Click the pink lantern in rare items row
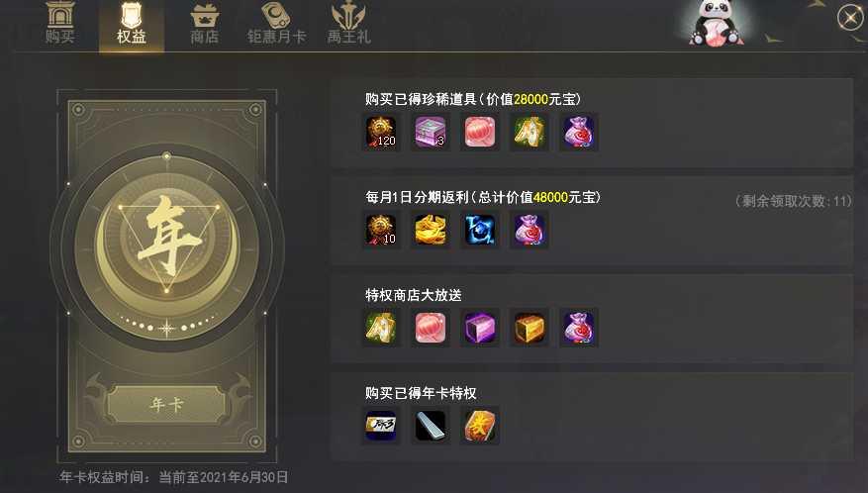The height and width of the screenshot is (493, 868). click(479, 132)
